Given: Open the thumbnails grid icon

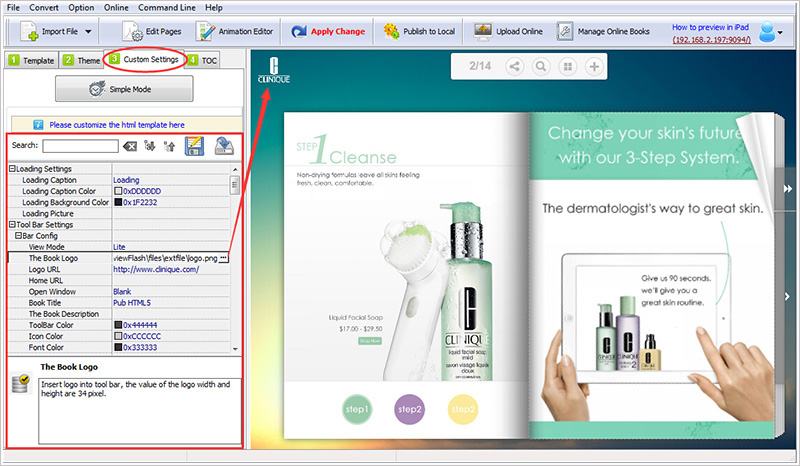Looking at the screenshot, I should [x=567, y=66].
